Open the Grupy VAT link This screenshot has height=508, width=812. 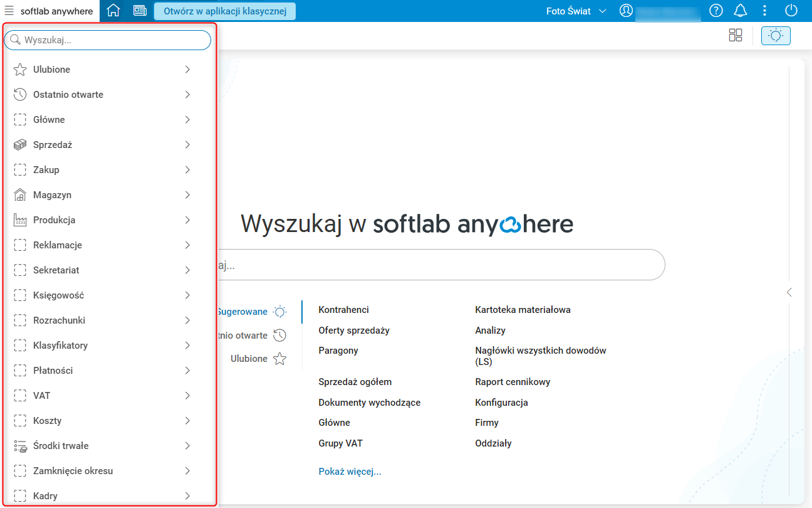point(340,443)
